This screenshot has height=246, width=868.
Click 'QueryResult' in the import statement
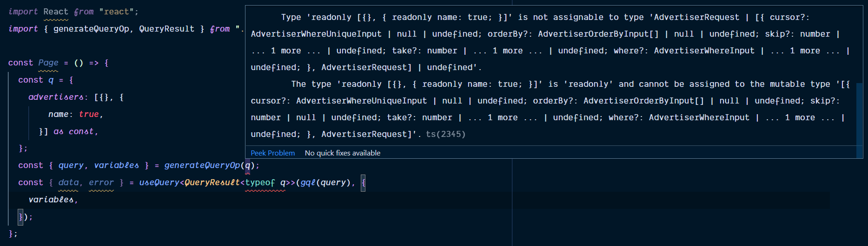point(166,29)
